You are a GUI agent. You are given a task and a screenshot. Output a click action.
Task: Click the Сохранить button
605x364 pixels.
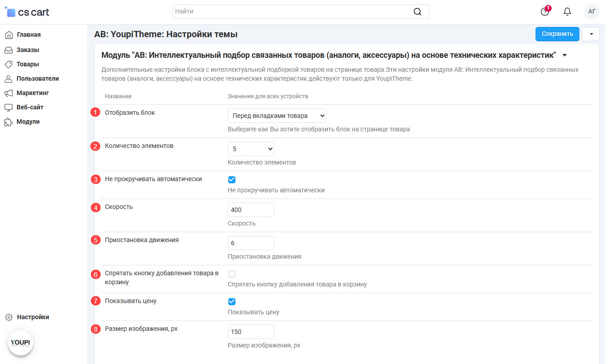point(557,34)
